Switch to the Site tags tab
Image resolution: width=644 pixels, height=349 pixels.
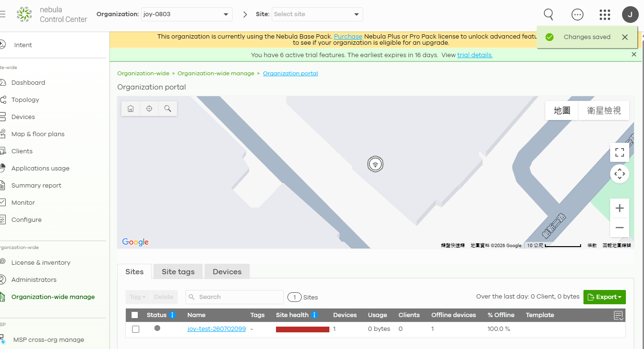pyautogui.click(x=178, y=272)
